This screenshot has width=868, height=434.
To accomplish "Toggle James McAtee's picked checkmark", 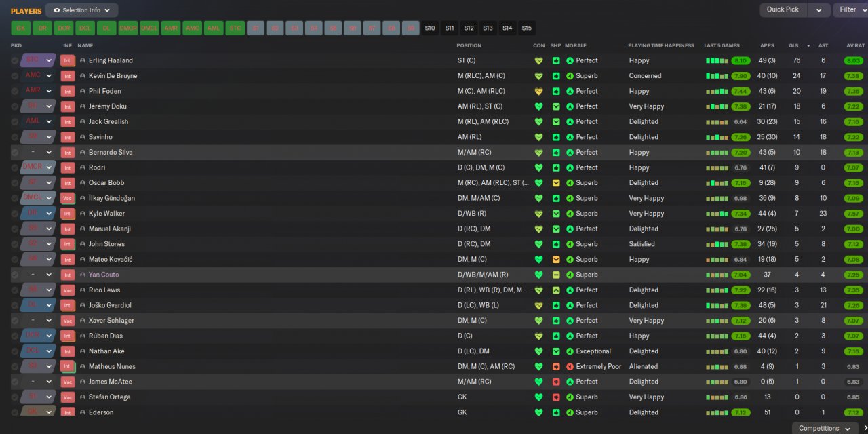I will tap(15, 382).
